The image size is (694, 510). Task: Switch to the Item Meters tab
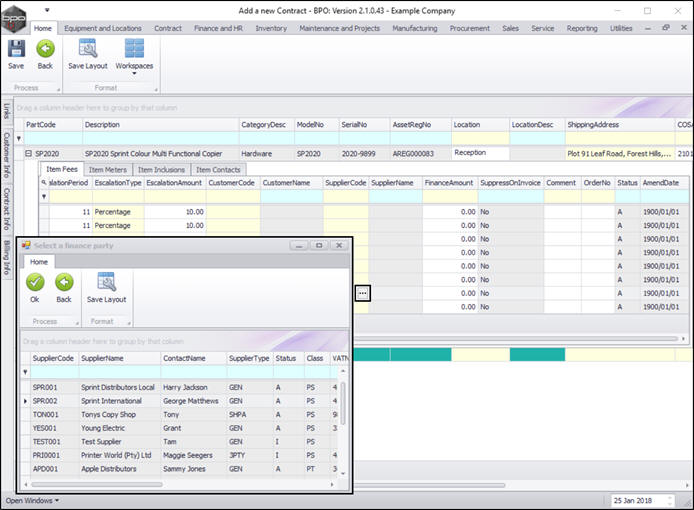pyautogui.click(x=110, y=170)
